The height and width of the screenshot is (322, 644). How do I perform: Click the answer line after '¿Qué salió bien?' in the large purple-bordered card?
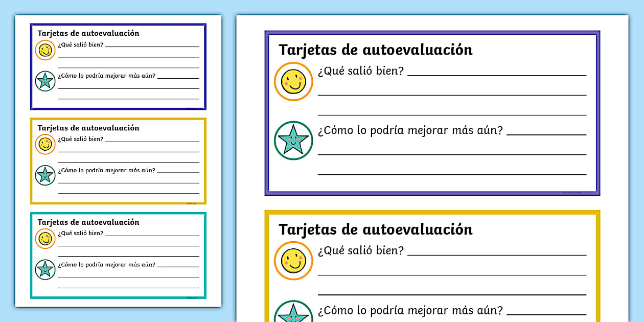(496, 75)
